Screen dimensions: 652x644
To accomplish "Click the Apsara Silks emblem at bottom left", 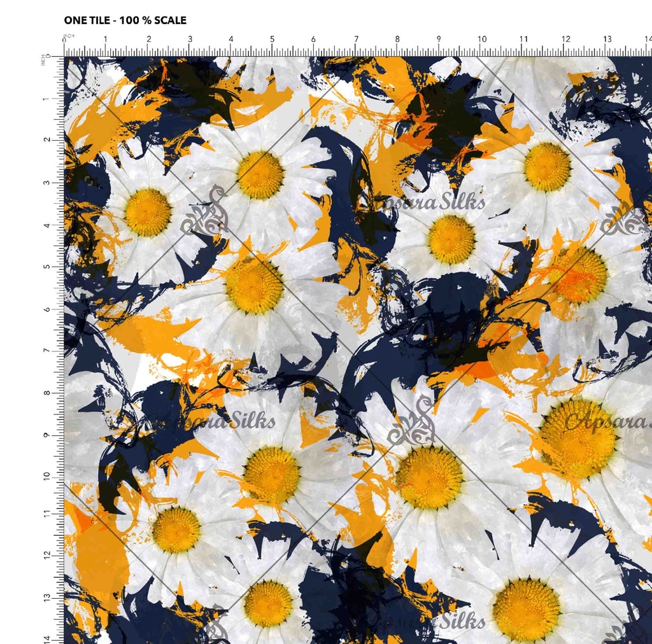I will (x=216, y=627).
